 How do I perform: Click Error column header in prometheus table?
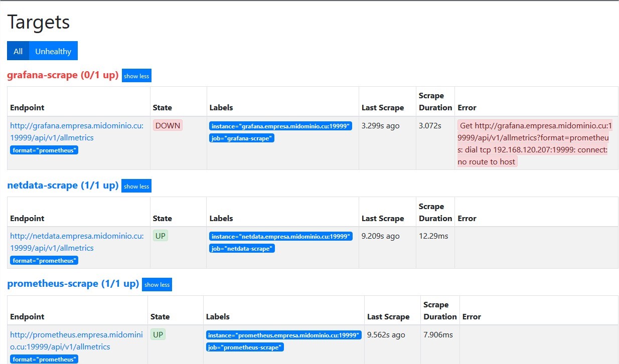coord(472,317)
